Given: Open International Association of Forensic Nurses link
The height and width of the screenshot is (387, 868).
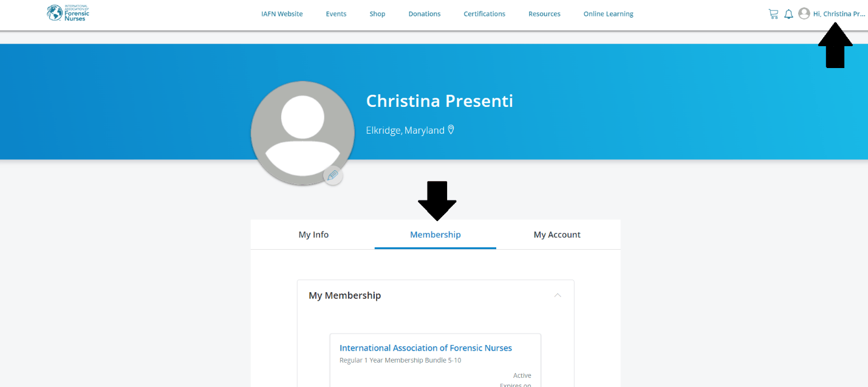Looking at the screenshot, I should (426, 348).
